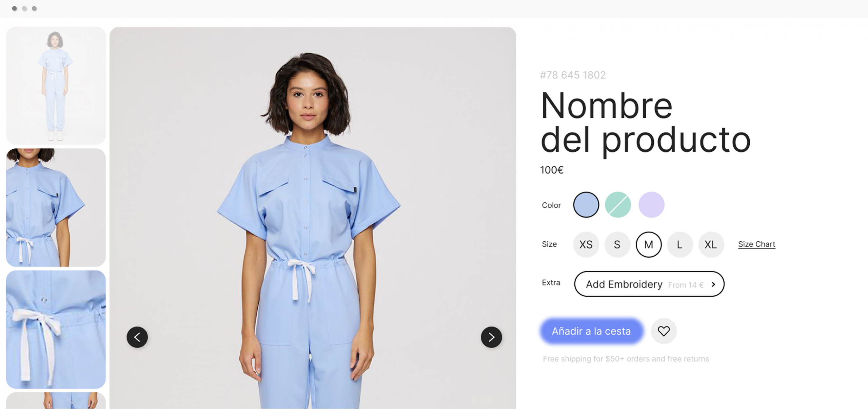Select size XL
868x409 pixels.
coord(711,244)
